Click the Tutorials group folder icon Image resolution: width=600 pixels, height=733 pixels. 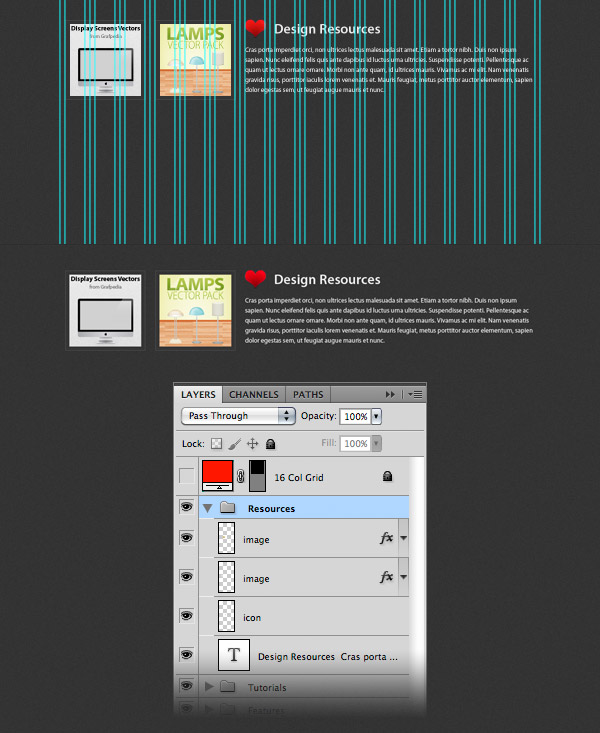pos(227,686)
